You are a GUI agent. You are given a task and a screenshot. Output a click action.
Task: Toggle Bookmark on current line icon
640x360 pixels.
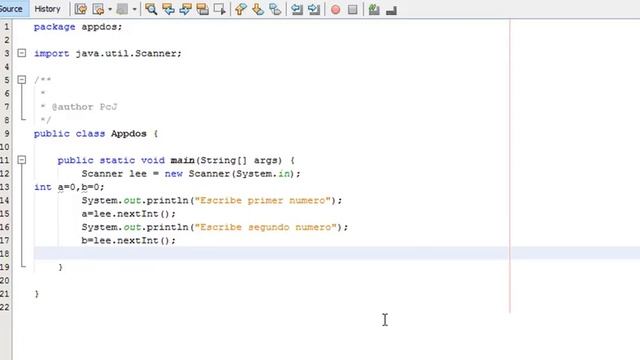pyautogui.click(x=275, y=9)
